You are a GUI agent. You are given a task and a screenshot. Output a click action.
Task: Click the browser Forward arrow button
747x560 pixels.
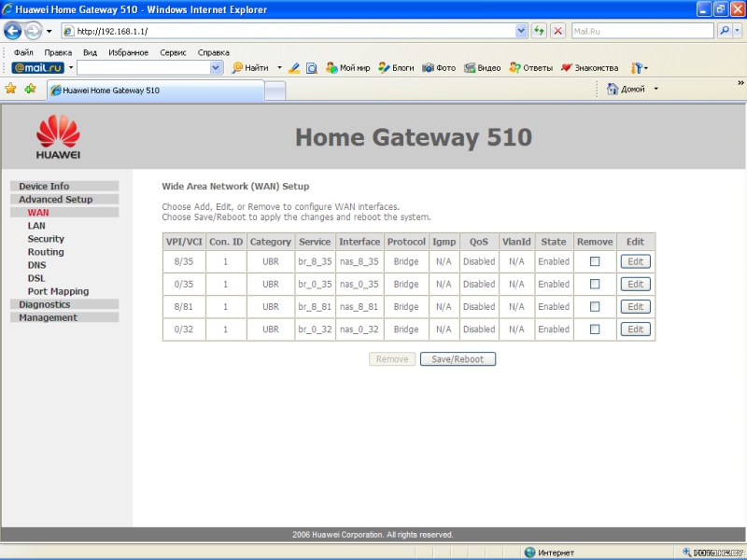click(x=33, y=32)
